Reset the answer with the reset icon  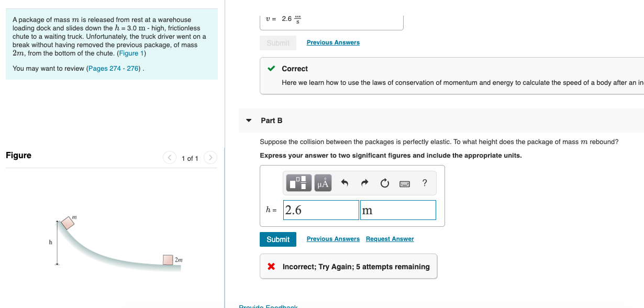tap(384, 183)
